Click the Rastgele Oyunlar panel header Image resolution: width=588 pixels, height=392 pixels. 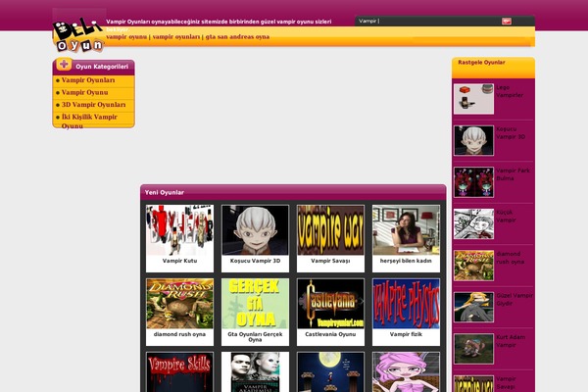click(x=493, y=68)
